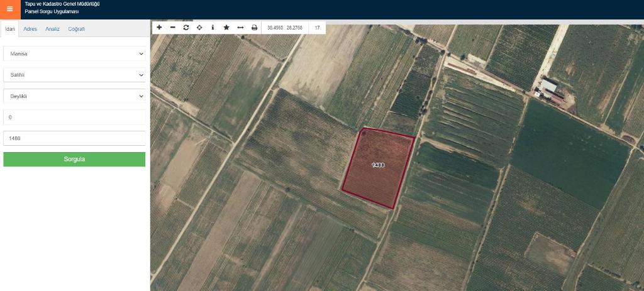Open the orange hamburger menu
Image resolution: width=644 pixels, height=291 pixels.
point(9,9)
